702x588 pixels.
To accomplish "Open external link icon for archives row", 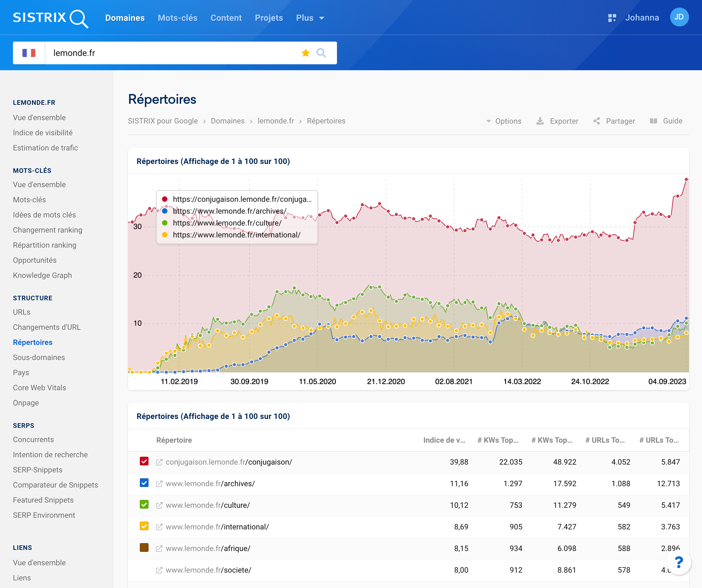I will tap(159, 484).
